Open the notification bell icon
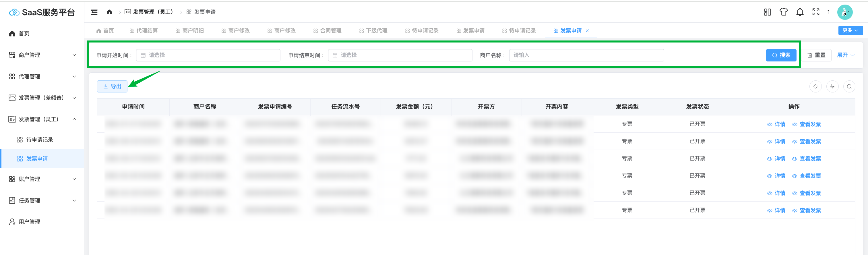 click(x=800, y=12)
